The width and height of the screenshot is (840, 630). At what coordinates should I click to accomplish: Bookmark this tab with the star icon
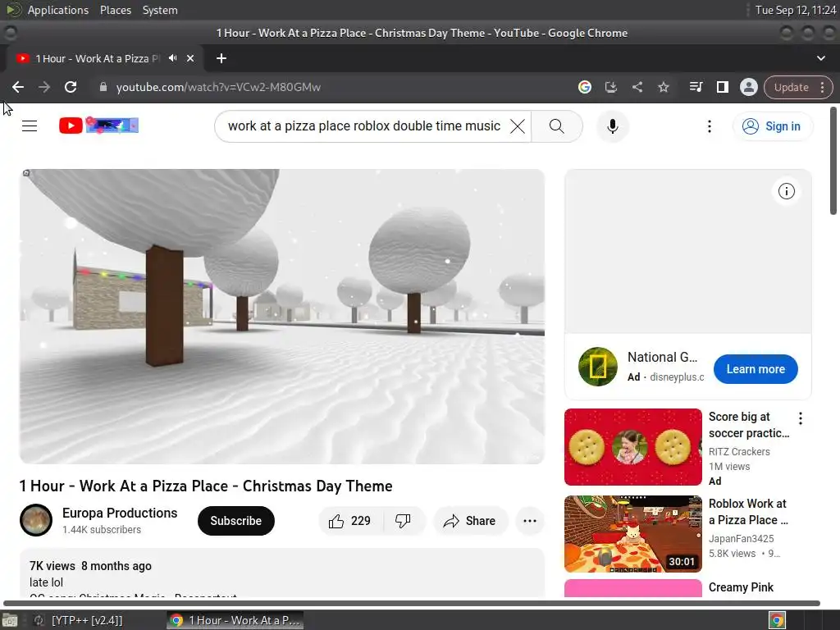[x=663, y=87]
